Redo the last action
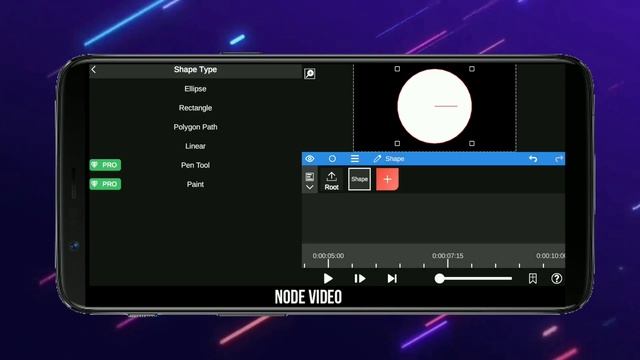Image resolution: width=640 pixels, height=360 pixels. pos(559,159)
